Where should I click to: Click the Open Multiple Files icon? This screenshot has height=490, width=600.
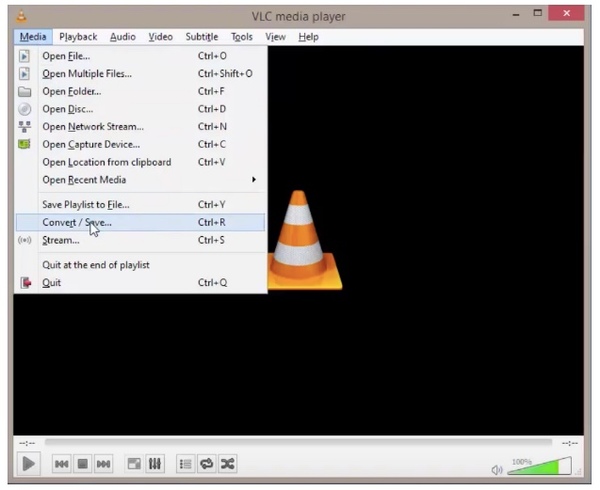[x=24, y=73]
